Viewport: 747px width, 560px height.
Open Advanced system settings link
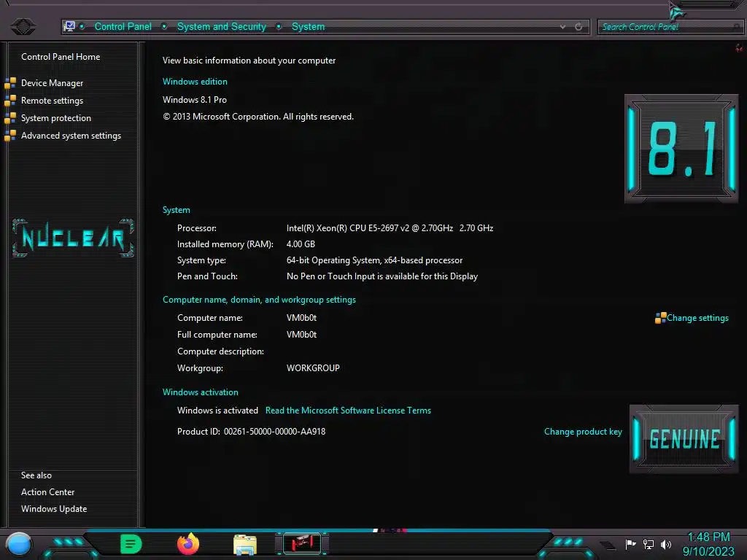pos(71,136)
